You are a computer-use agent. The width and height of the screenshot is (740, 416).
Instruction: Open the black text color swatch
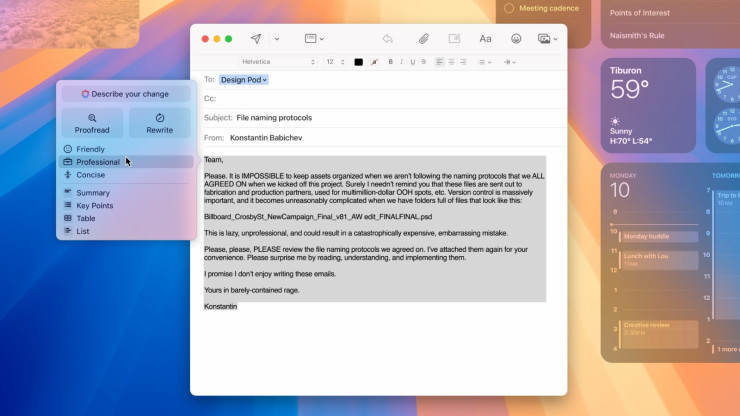358,62
